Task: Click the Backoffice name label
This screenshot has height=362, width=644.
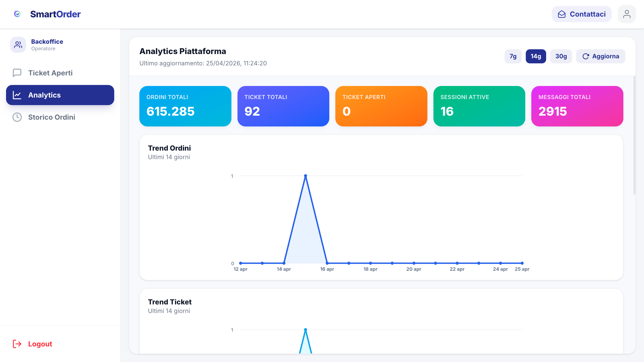Action: point(47,41)
